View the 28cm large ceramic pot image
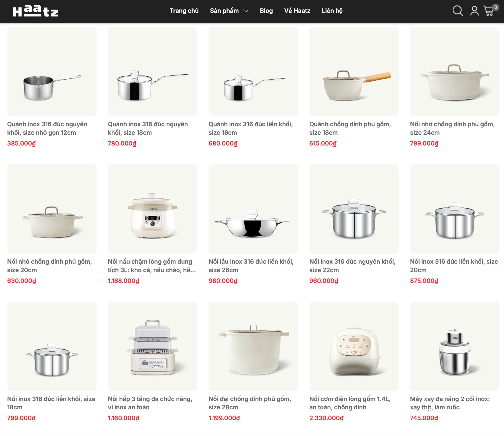 [x=253, y=346]
